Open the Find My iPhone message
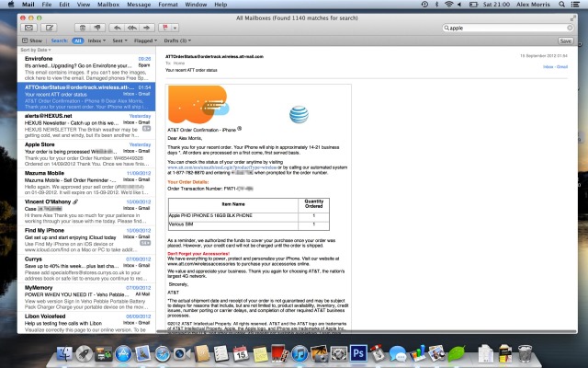 86,240
